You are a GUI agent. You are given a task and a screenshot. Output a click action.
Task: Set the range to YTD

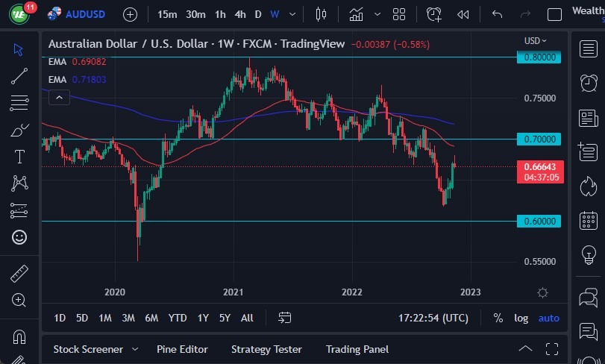click(x=178, y=318)
